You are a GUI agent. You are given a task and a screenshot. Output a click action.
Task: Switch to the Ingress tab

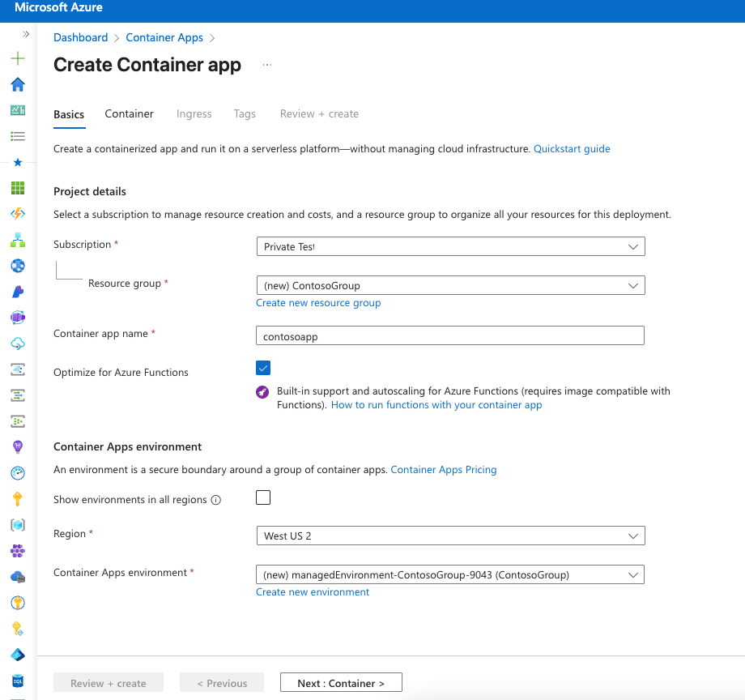[194, 114]
